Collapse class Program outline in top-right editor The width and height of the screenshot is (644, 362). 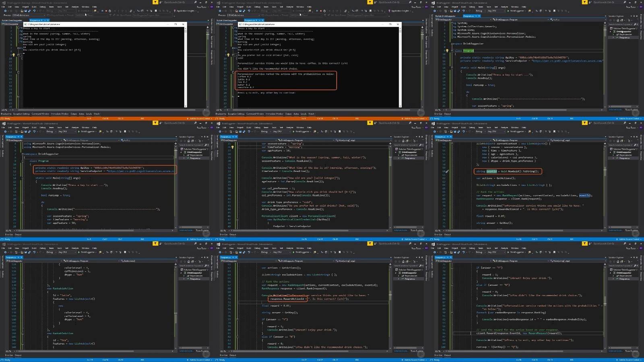click(x=452, y=51)
